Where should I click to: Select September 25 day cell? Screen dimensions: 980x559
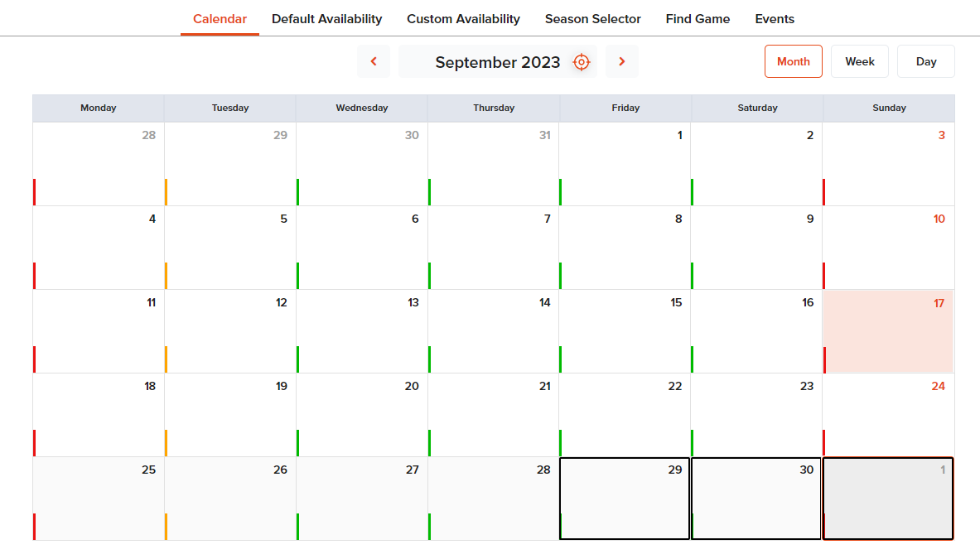tap(99, 499)
